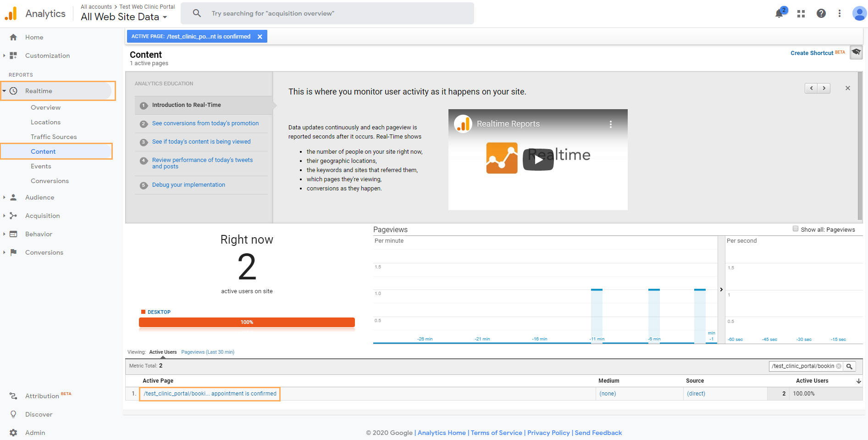The image size is (868, 440).
Task: Switch to Pageviews (Last 30 min) view
Action: (x=208, y=352)
